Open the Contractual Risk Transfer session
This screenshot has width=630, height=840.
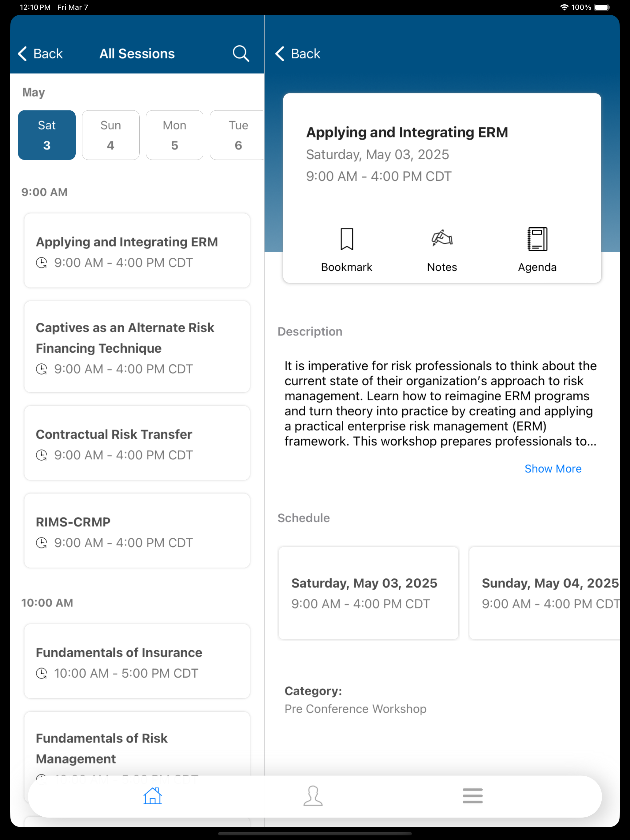click(x=137, y=443)
